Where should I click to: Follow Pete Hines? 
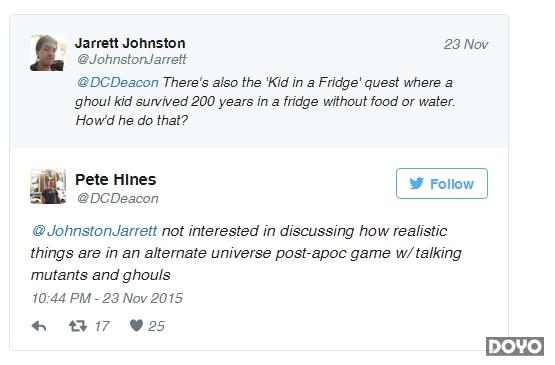(x=442, y=183)
